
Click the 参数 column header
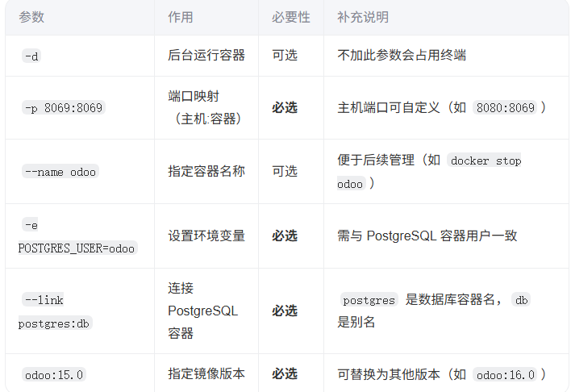[x=31, y=17]
